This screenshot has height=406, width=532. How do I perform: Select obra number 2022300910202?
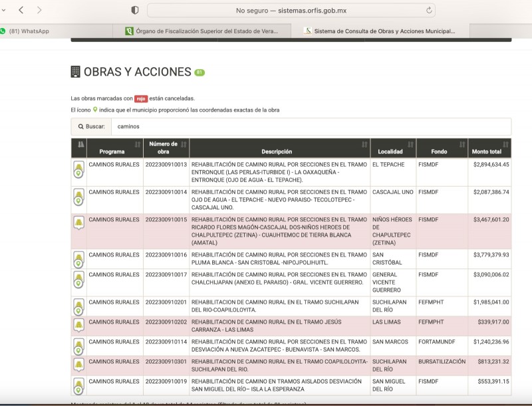tap(166, 322)
